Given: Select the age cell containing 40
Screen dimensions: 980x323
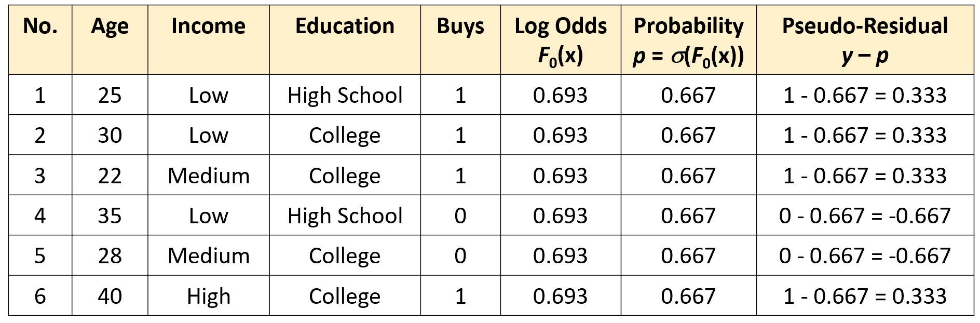Looking at the screenshot, I should [110, 296].
